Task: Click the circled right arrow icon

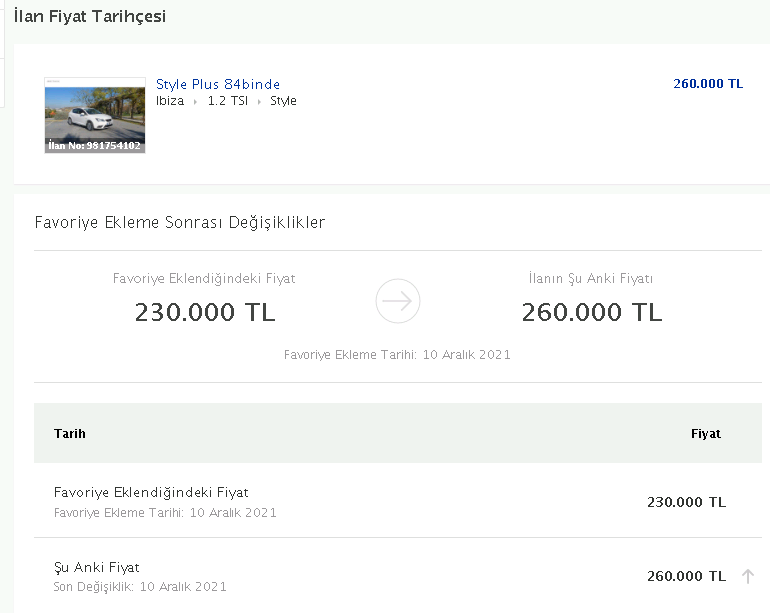Action: (398, 301)
